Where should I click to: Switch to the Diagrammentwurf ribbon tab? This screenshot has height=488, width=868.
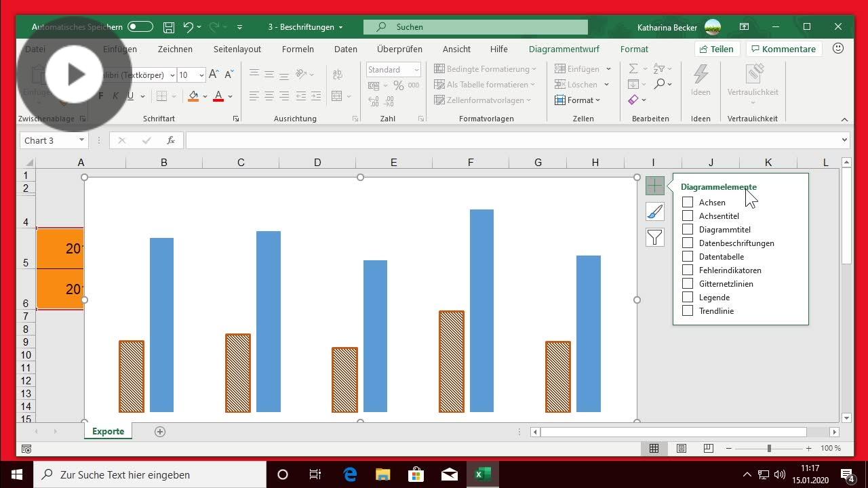pyautogui.click(x=564, y=49)
